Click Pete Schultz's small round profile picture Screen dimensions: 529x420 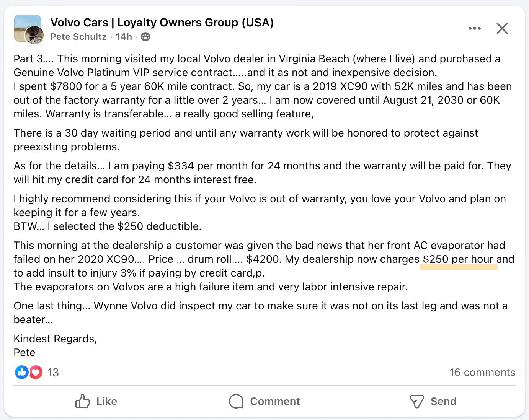35,36
